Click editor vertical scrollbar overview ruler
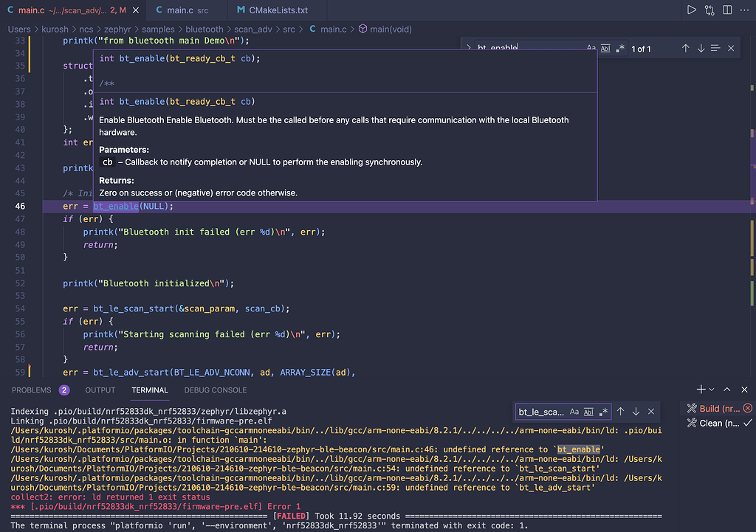Viewport: 756px width, 532px height. [x=752, y=207]
